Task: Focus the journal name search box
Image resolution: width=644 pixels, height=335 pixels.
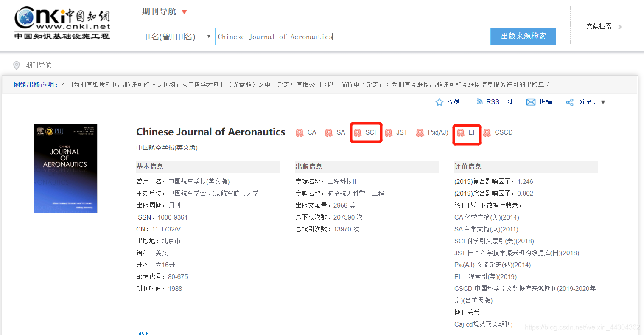Action: [x=353, y=37]
